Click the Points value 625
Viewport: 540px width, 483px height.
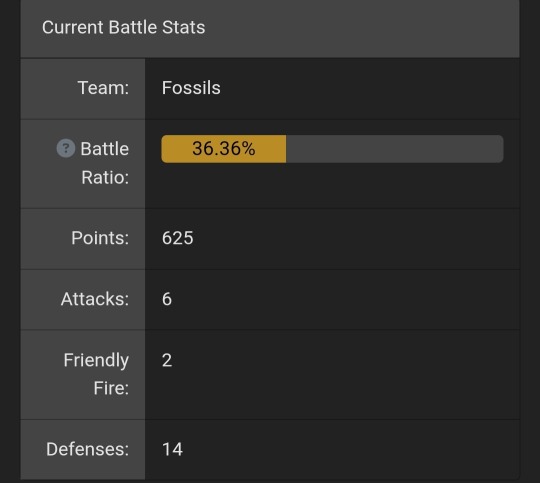(178, 238)
